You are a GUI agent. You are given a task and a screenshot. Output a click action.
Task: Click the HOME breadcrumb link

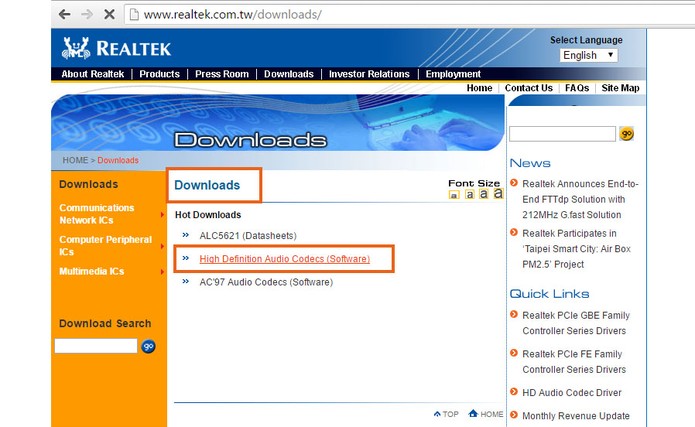click(x=75, y=160)
